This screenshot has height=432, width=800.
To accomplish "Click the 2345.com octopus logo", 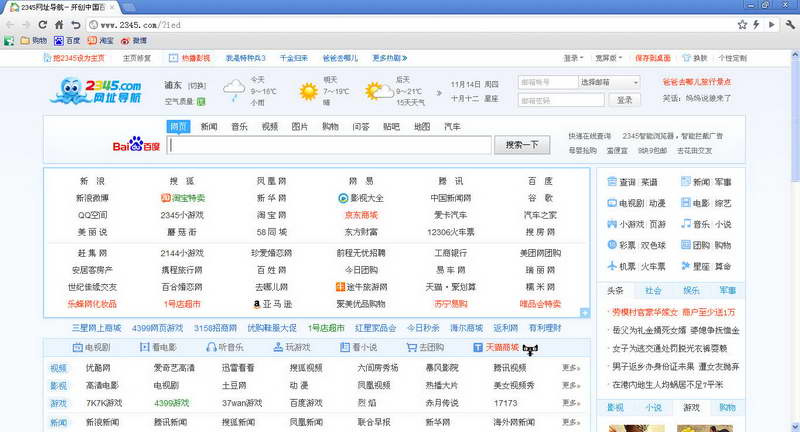I will (x=97, y=91).
